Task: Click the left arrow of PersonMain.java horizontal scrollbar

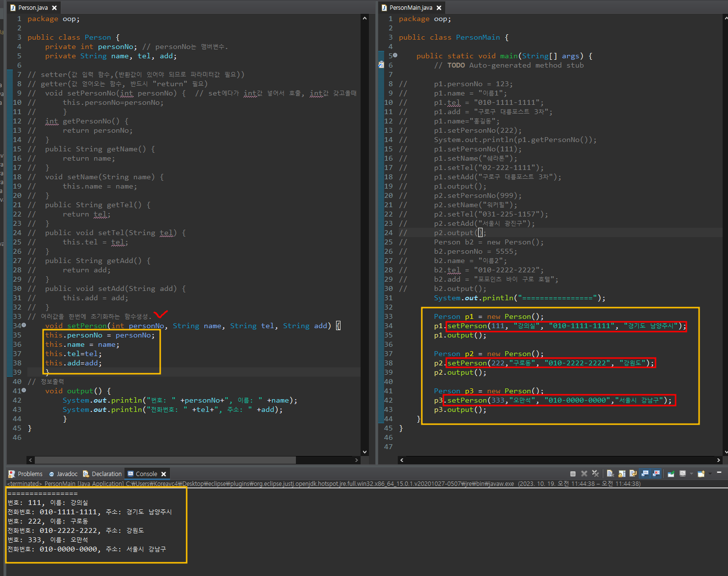Action: 402,460
